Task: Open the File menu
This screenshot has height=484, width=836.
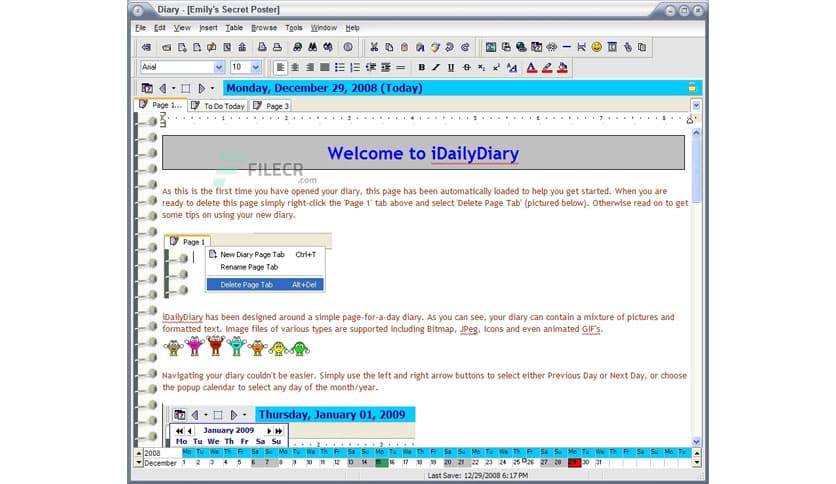Action: pyautogui.click(x=140, y=28)
